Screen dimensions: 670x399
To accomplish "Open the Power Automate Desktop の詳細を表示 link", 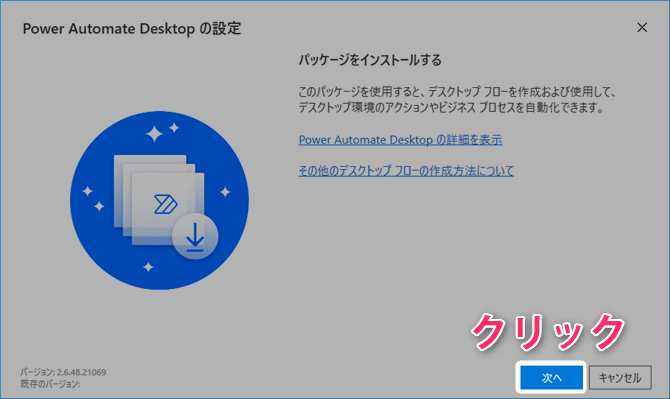I will point(400,140).
